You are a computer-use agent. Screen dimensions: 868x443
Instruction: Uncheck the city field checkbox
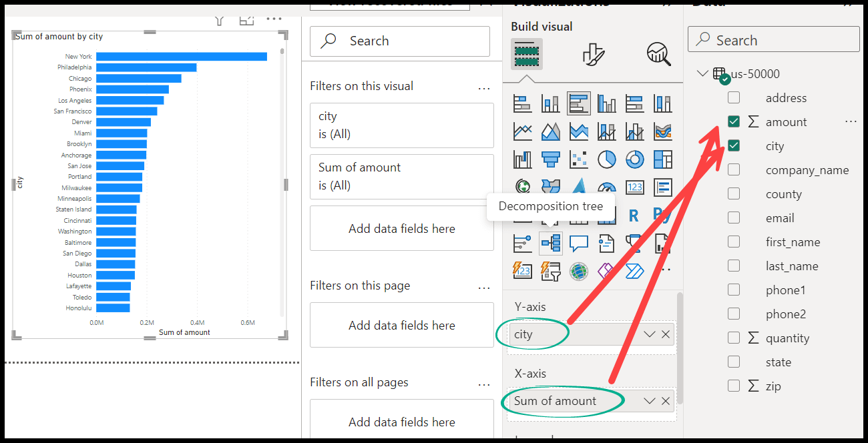coord(734,145)
